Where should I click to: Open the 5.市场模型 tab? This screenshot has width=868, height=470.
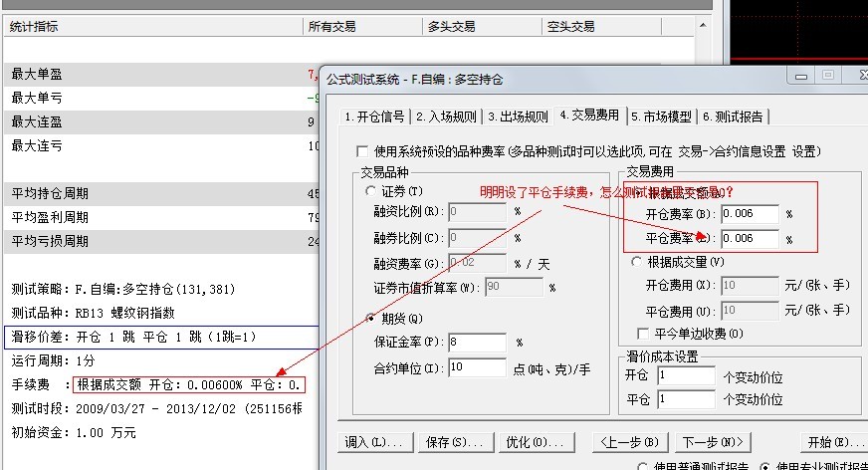pyautogui.click(x=662, y=117)
